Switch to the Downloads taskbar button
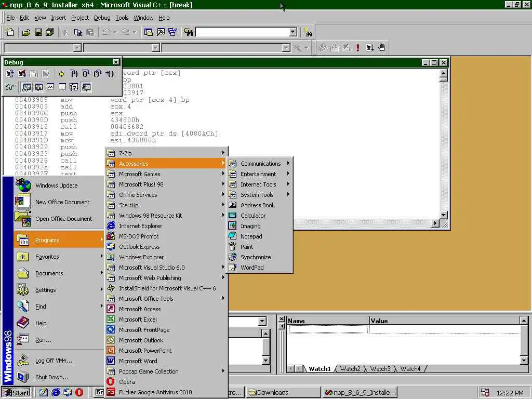 [x=283, y=393]
